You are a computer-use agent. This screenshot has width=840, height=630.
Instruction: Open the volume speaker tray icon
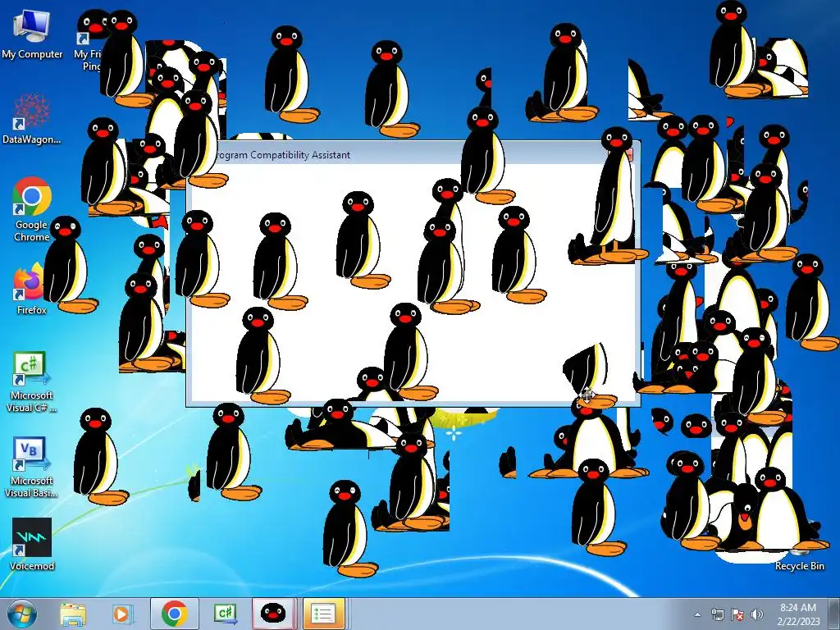coord(756,614)
